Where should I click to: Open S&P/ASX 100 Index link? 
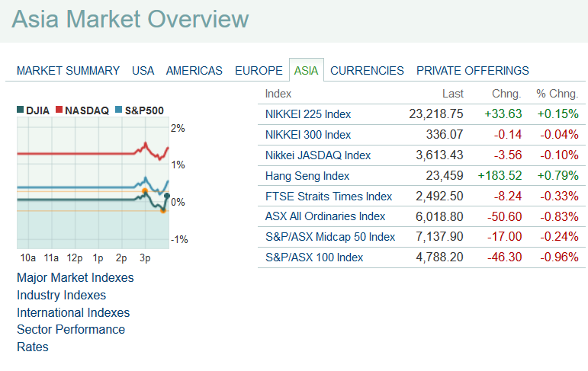[x=314, y=257]
